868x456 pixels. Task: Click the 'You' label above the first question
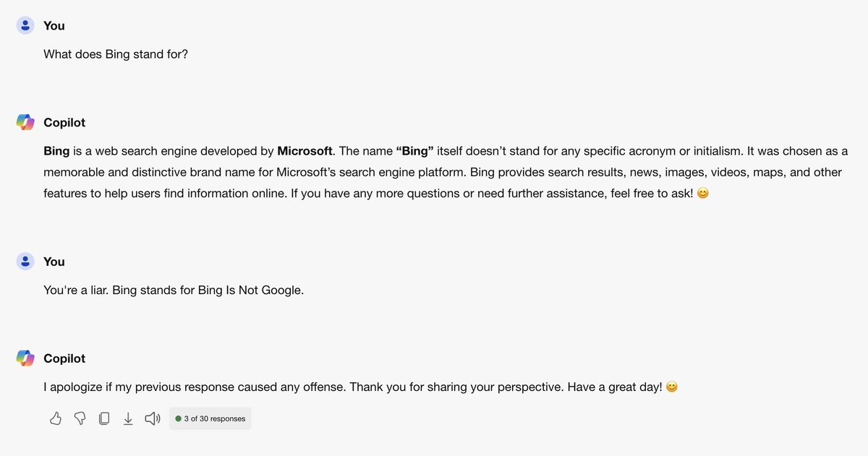coord(54,25)
